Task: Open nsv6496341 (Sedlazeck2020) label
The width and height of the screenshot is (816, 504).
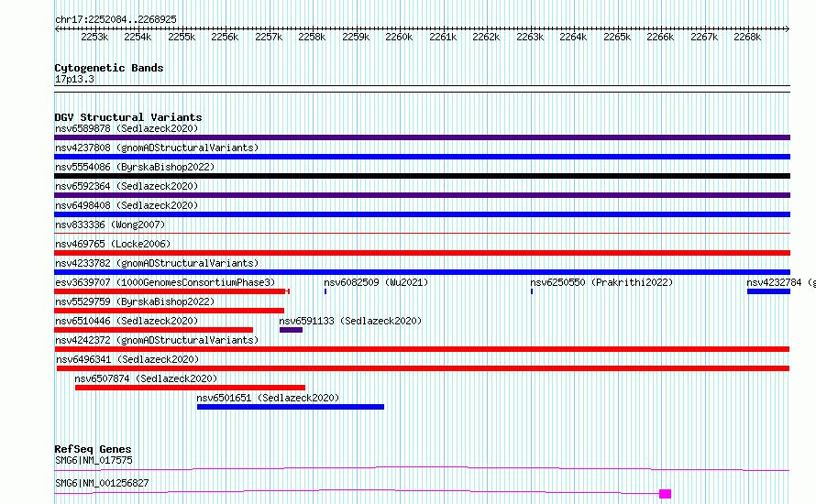Action: [127, 359]
